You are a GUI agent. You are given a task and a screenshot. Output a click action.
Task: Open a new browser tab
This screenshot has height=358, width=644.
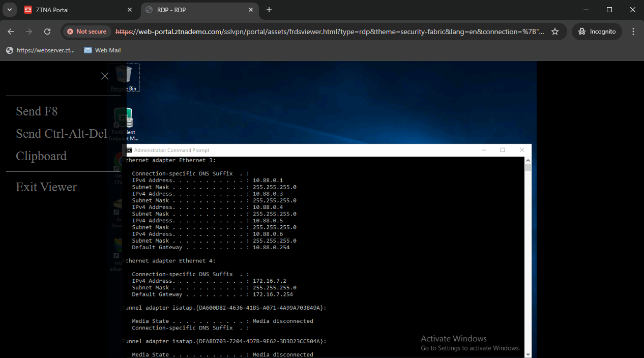269,10
